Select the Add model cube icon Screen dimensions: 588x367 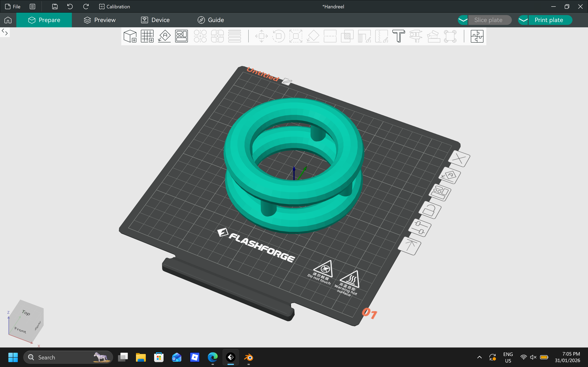click(130, 36)
